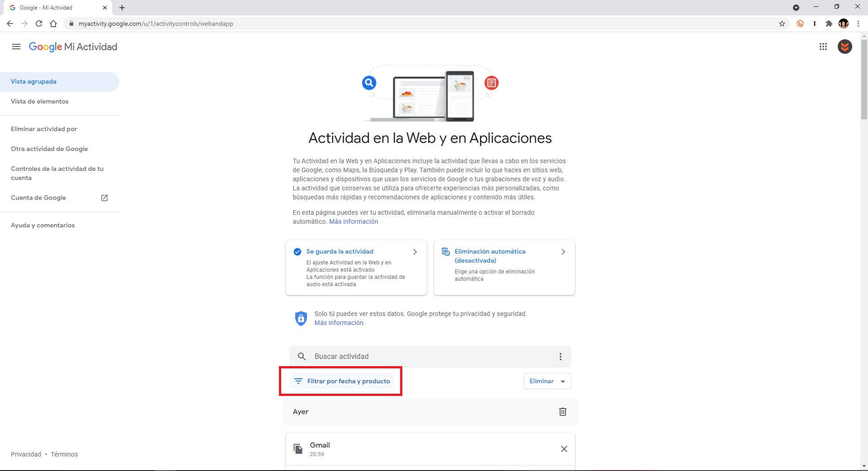Go to the browser home page
This screenshot has width=868, height=471.
pos(53,24)
